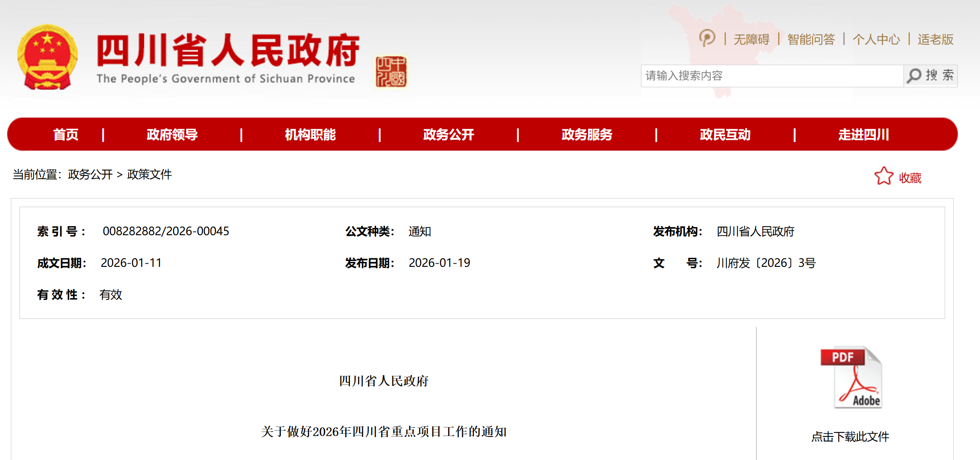Open the 政务服务 navigation menu
The height and width of the screenshot is (460, 980).
587,135
